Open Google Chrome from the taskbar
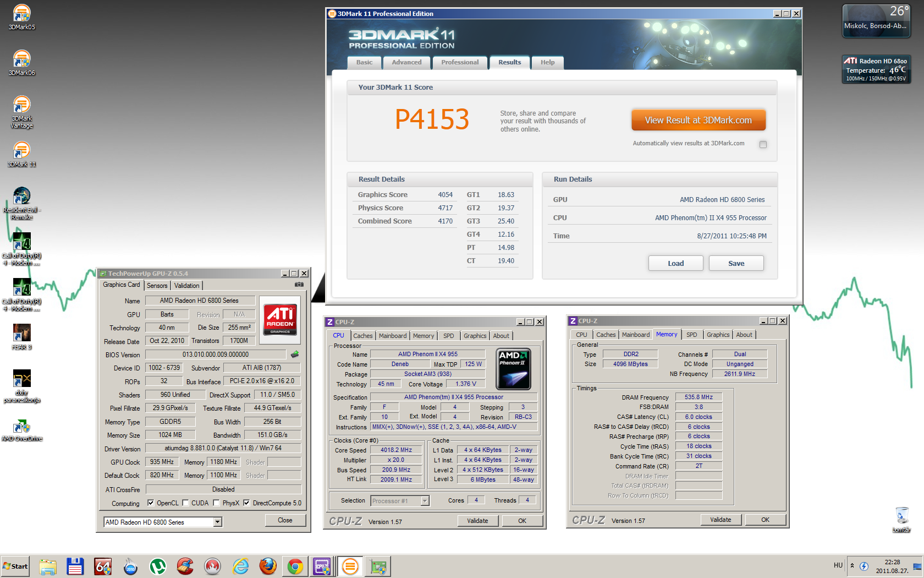This screenshot has width=924, height=578. [295, 566]
